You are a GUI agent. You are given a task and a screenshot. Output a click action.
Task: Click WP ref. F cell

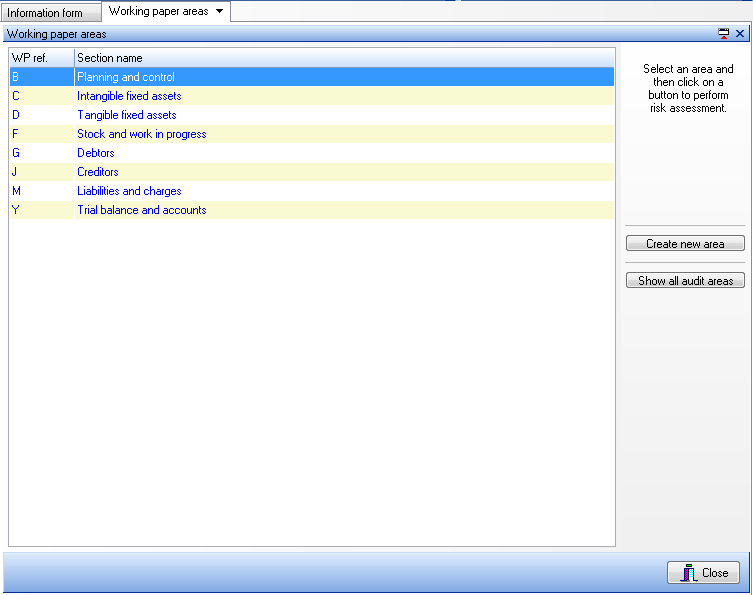coord(42,134)
